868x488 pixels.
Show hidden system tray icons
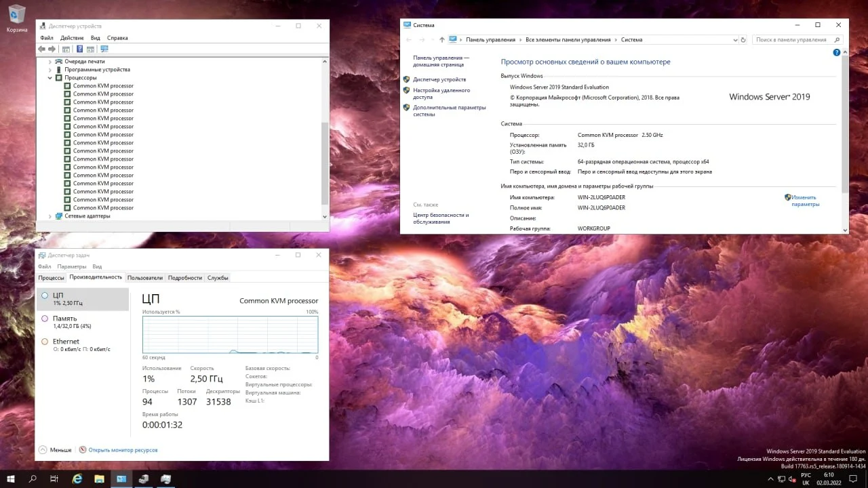coord(770,479)
